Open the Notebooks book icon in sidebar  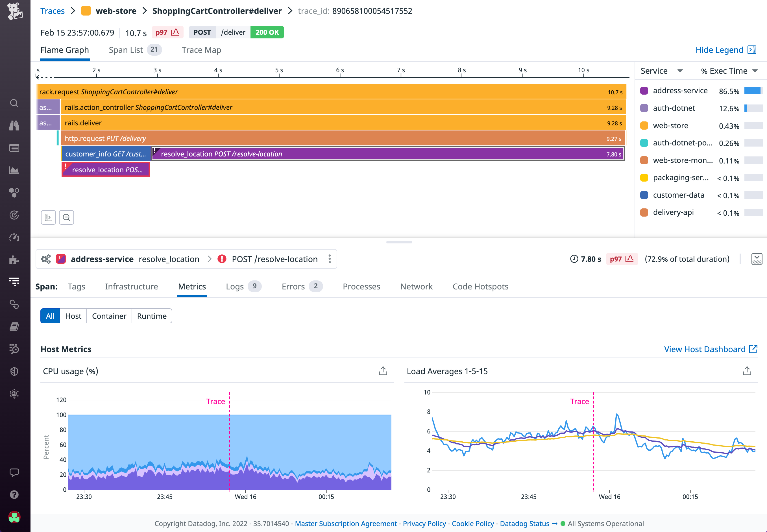click(x=14, y=326)
